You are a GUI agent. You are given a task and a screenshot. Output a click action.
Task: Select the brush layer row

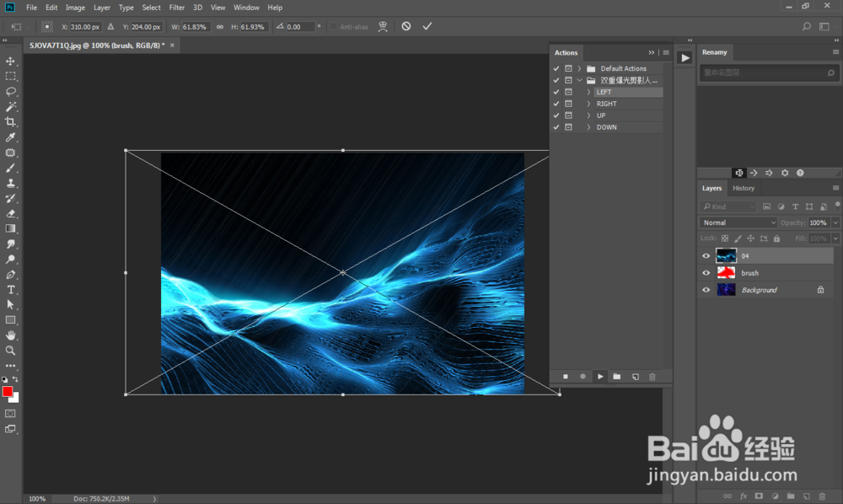(766, 273)
